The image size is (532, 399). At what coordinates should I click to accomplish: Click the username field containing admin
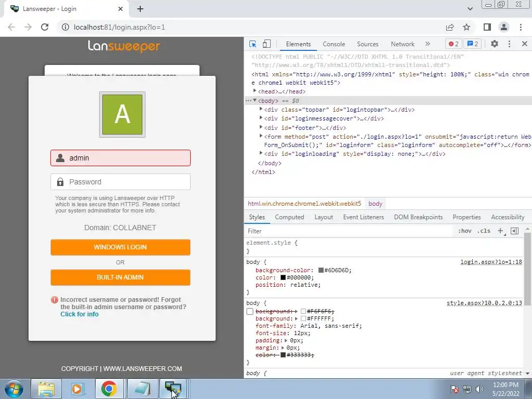pyautogui.click(x=121, y=158)
